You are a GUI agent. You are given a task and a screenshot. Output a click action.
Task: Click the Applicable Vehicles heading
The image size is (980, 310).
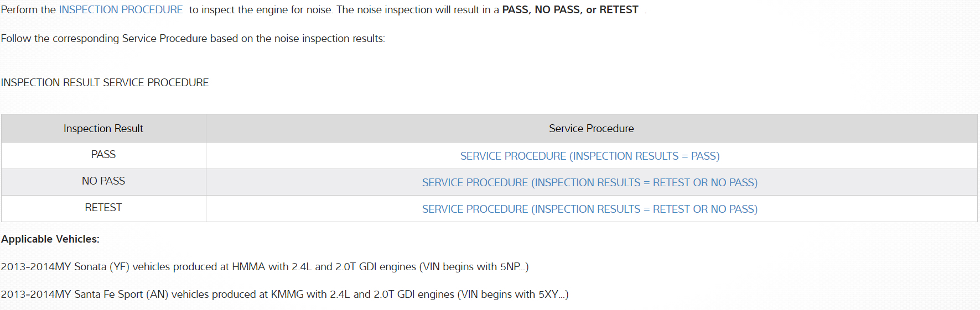(x=50, y=239)
